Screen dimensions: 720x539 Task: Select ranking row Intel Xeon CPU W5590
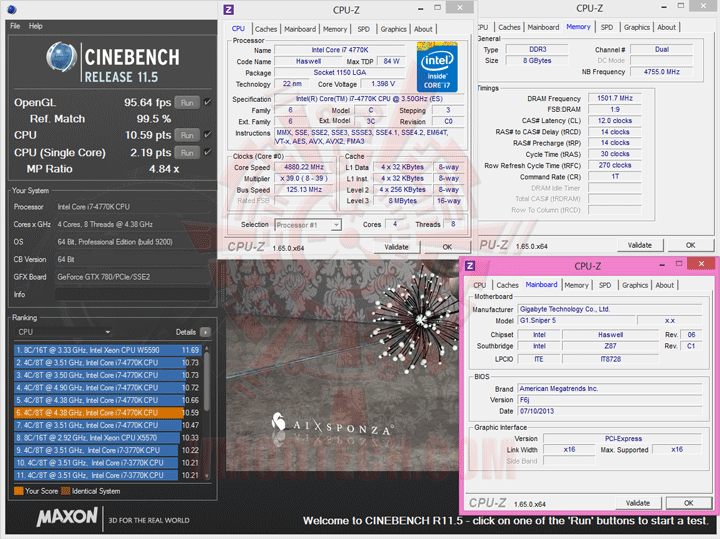(x=108, y=350)
